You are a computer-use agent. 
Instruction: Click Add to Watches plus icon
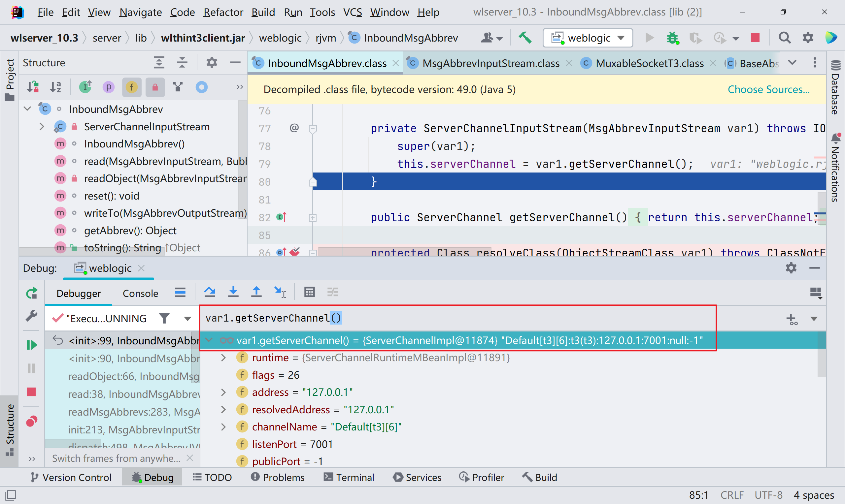click(x=792, y=319)
